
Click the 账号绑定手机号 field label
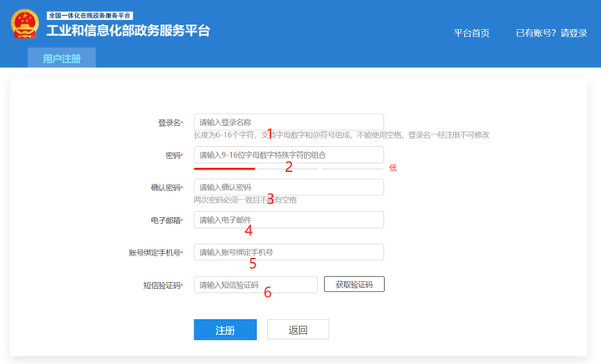point(155,253)
